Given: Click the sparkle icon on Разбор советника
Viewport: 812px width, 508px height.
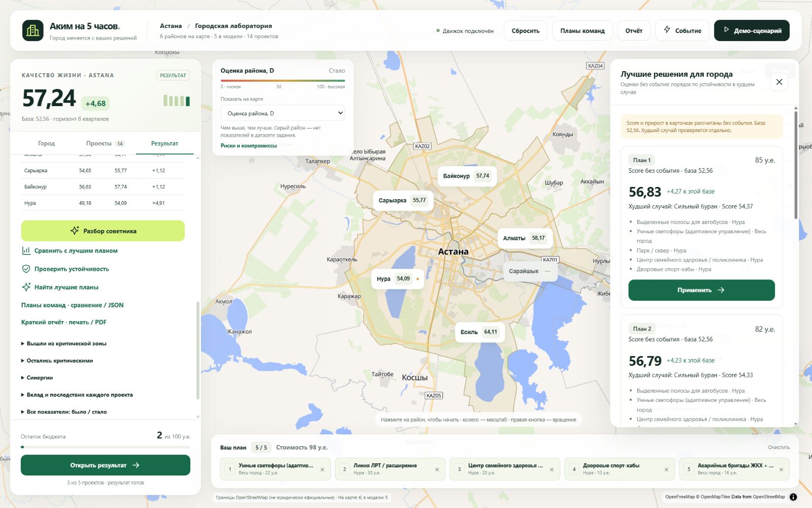Looking at the screenshot, I should (x=75, y=231).
